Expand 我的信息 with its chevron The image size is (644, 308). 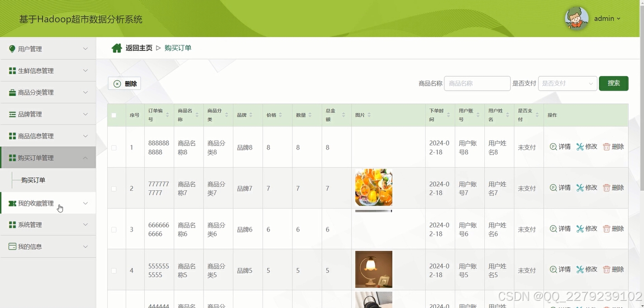[85, 246]
